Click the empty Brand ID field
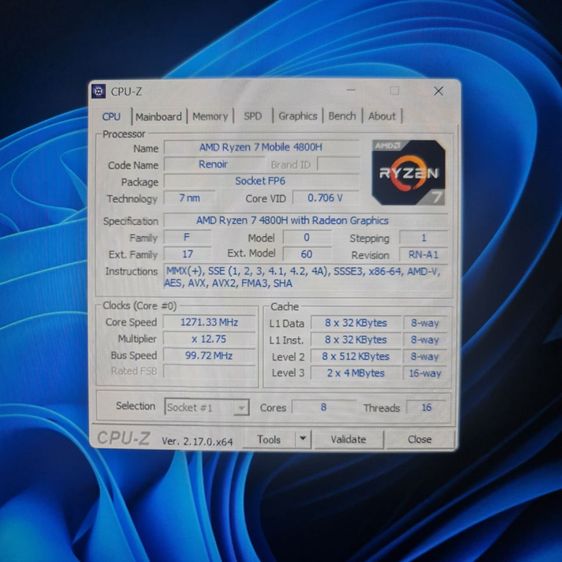 (338, 165)
